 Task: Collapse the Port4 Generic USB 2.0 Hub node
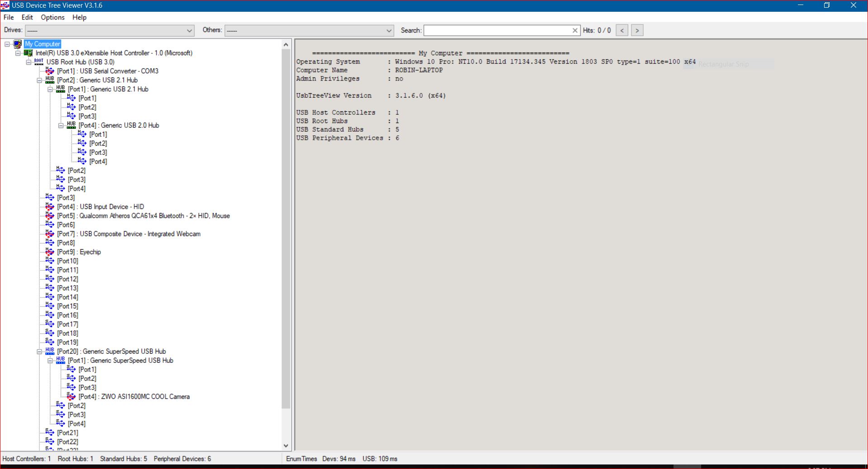click(x=61, y=125)
